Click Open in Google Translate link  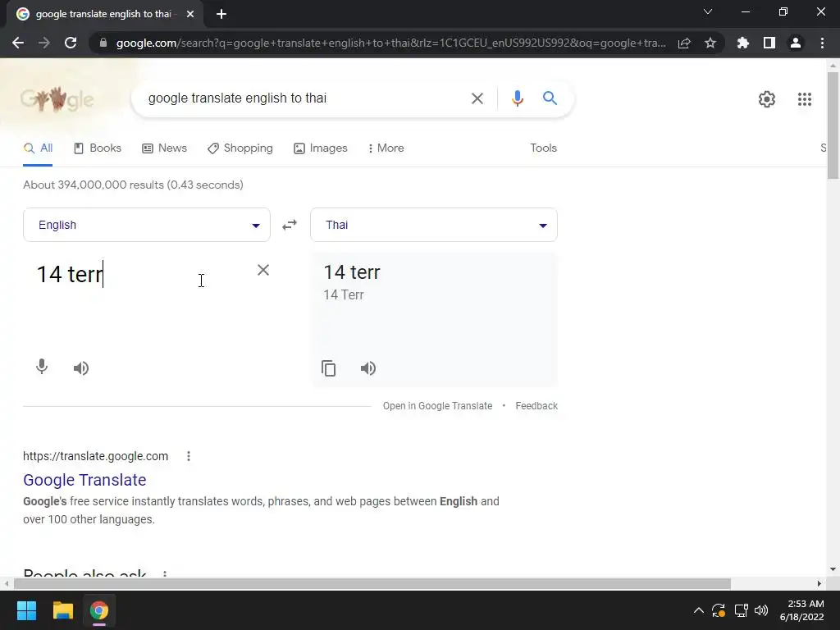coord(437,406)
